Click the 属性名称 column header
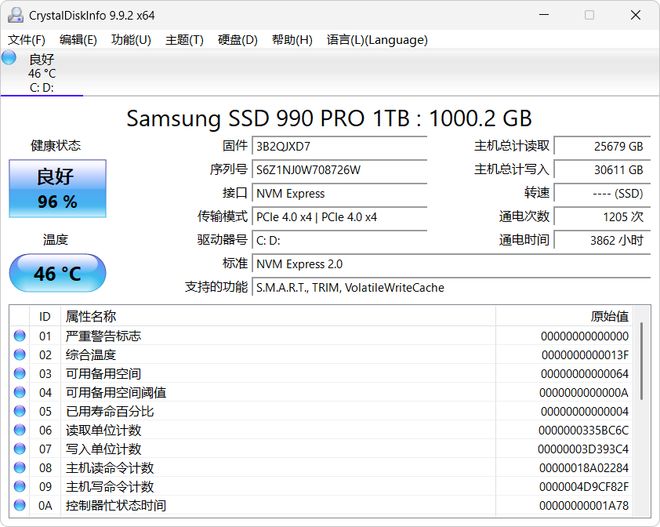This screenshot has height=527, width=660. (x=278, y=316)
